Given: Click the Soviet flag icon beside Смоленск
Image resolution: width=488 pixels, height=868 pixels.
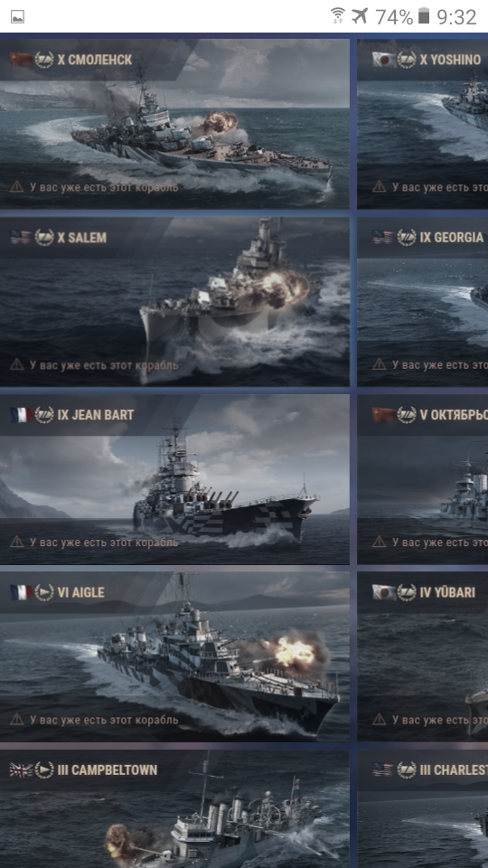Looking at the screenshot, I should tap(21, 60).
